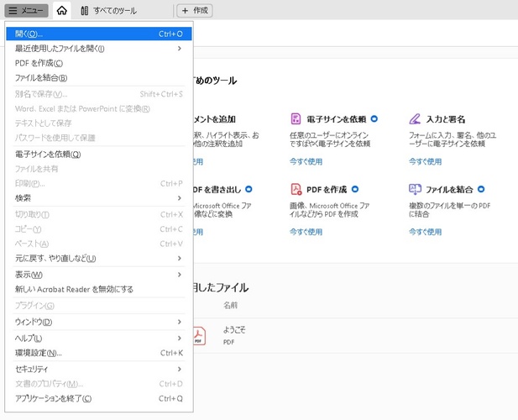Select 電子サインを依頼(Q) menu entry
Screen dimensions: 518x420
[x=99, y=154]
